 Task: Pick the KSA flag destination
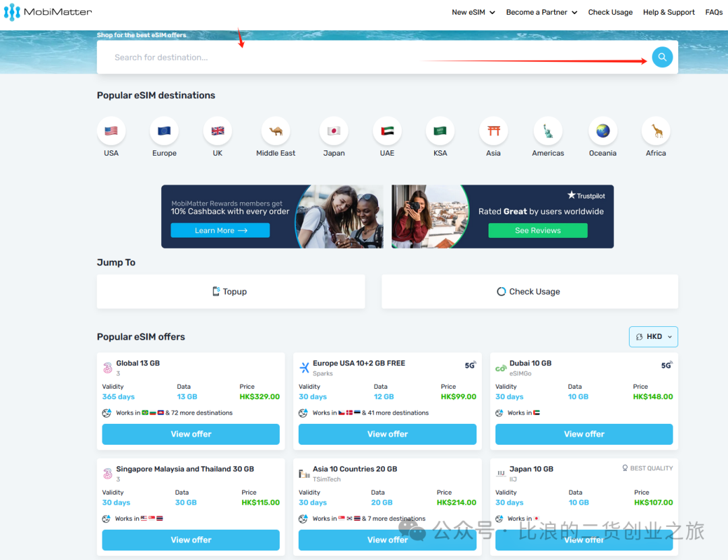440,131
